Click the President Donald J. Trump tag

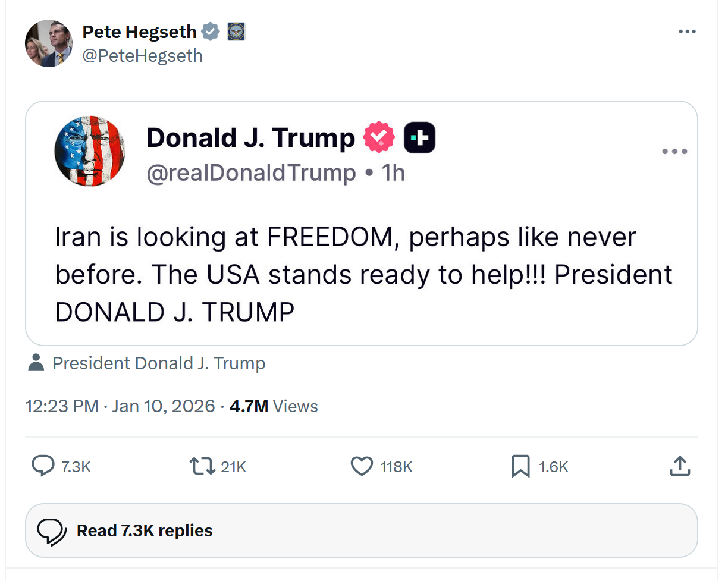point(158,363)
